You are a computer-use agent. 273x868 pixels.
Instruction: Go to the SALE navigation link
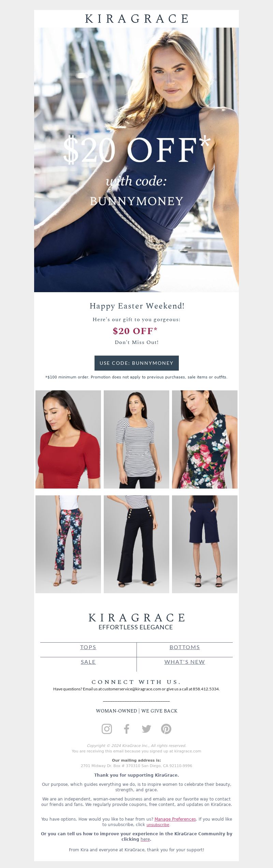coord(88,662)
